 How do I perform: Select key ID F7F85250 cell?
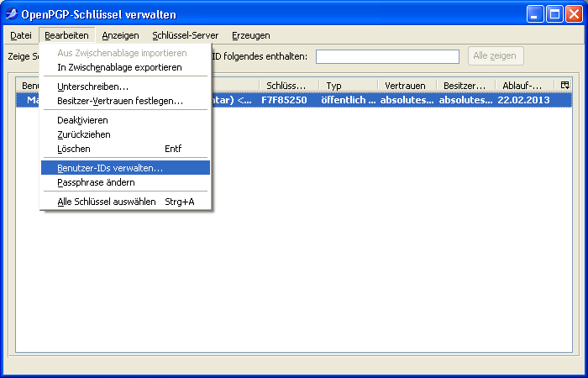(x=284, y=100)
